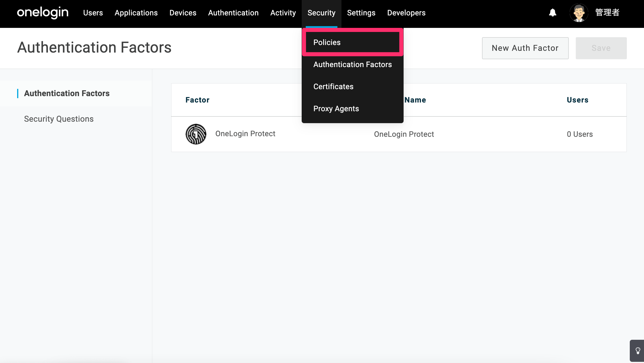Click the Factor column header

point(197,100)
